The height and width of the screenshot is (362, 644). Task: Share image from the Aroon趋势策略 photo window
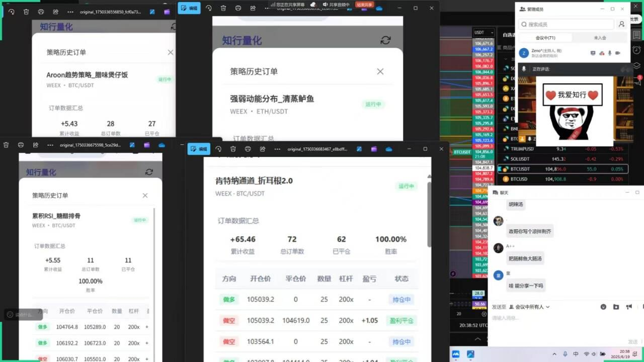point(55,11)
